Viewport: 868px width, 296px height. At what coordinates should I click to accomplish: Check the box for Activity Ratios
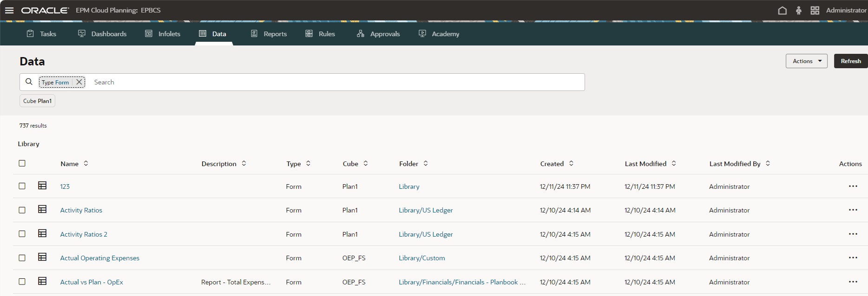click(22, 210)
